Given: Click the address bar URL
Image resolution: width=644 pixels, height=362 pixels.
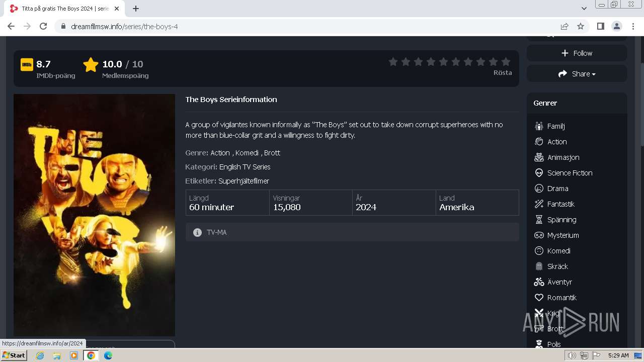Looking at the screenshot, I should (x=124, y=26).
